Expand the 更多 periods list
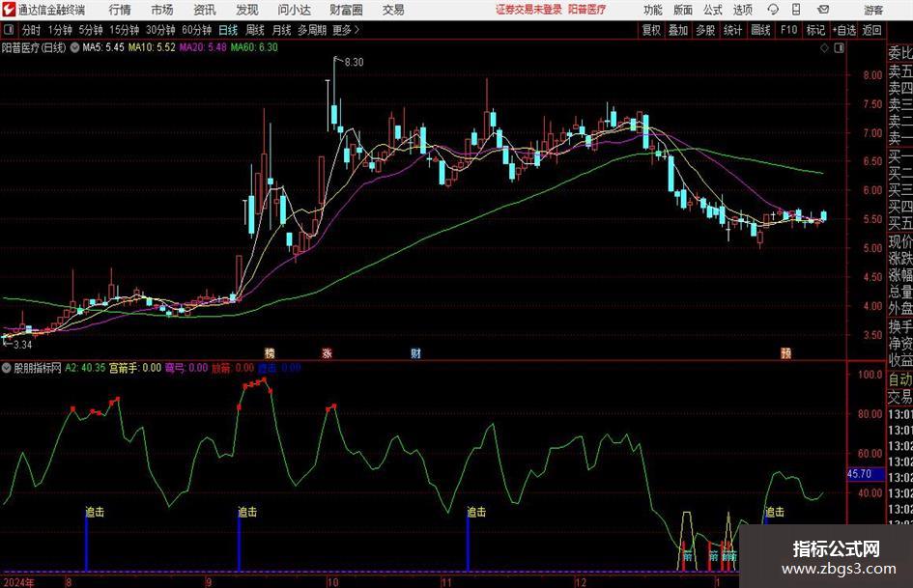 click(346, 30)
